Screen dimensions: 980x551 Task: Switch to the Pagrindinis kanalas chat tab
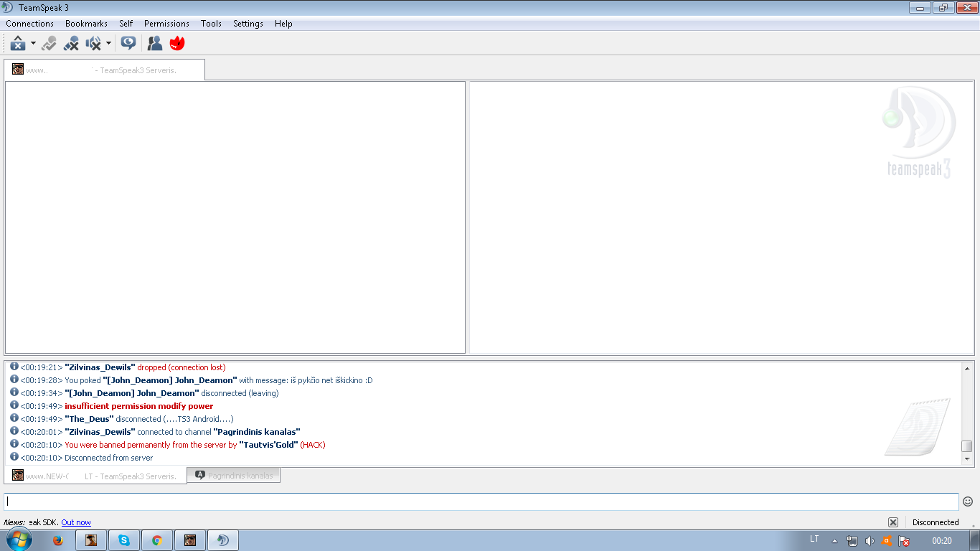234,476
